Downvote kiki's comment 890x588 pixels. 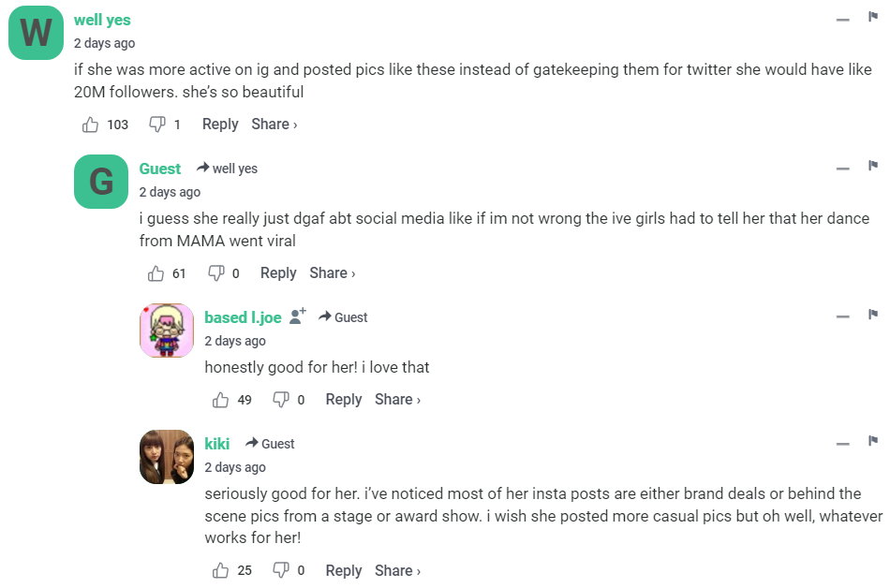[x=280, y=571]
